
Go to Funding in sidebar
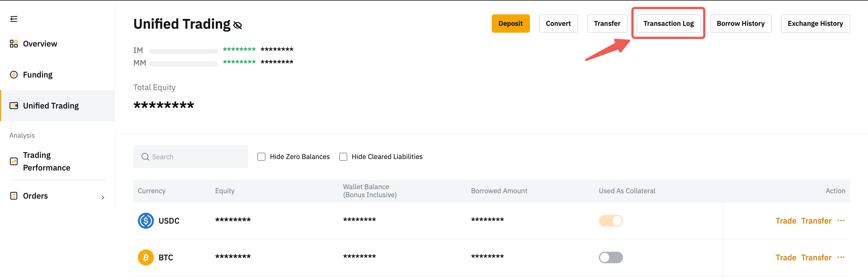click(37, 75)
